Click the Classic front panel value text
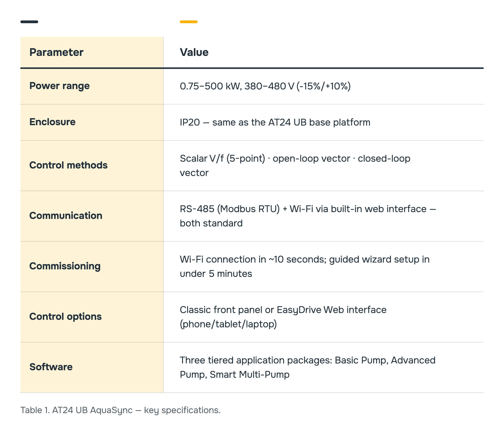Screen dimensions: 504x424 pyautogui.click(x=283, y=317)
